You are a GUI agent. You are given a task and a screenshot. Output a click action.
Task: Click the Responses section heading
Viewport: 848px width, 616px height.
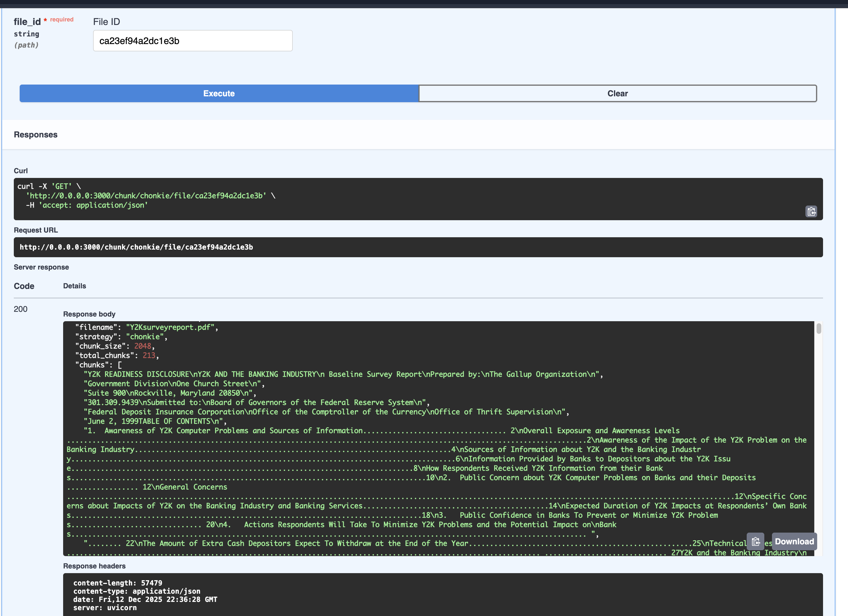pyautogui.click(x=36, y=134)
